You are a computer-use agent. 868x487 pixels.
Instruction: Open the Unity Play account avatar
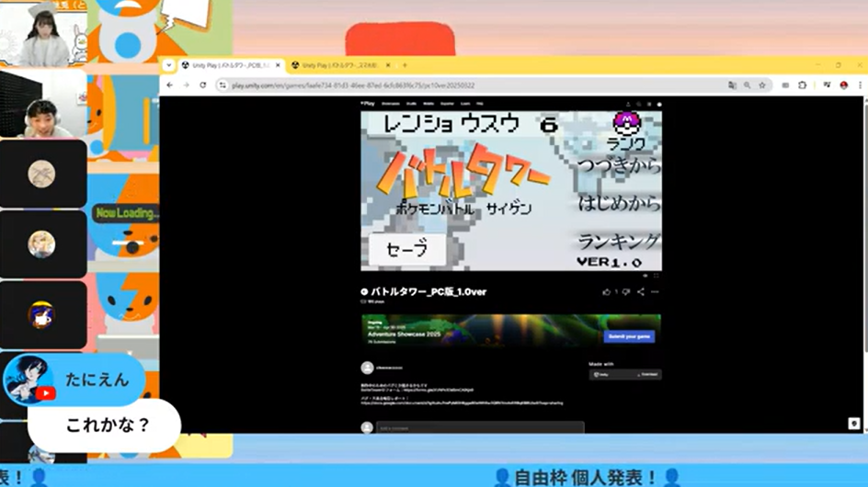point(658,104)
